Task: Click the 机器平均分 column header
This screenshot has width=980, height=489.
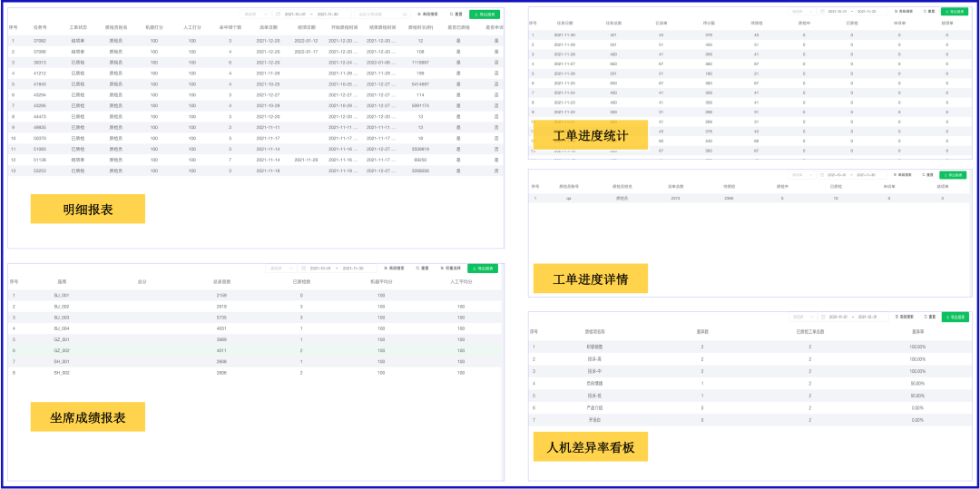Action: [381, 281]
